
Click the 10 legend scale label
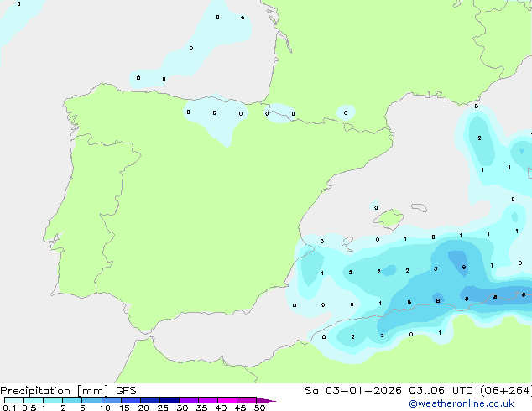(105, 408)
